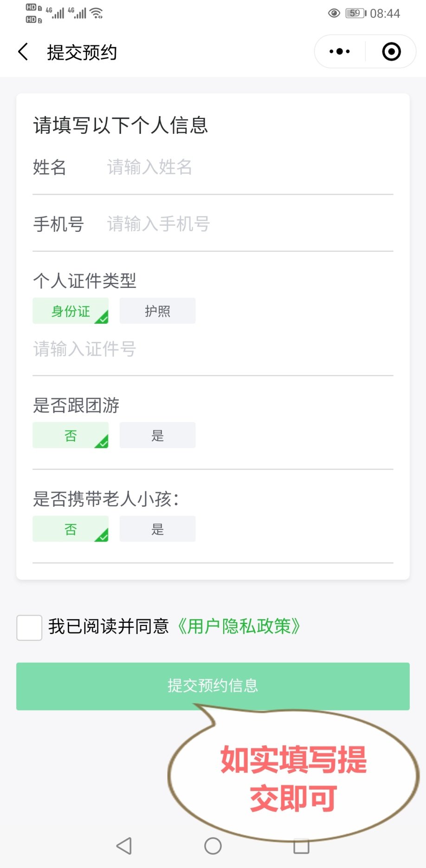Screen dimensions: 426x868
Task: Open the 《用户隐私政策》 link
Action: 239,627
